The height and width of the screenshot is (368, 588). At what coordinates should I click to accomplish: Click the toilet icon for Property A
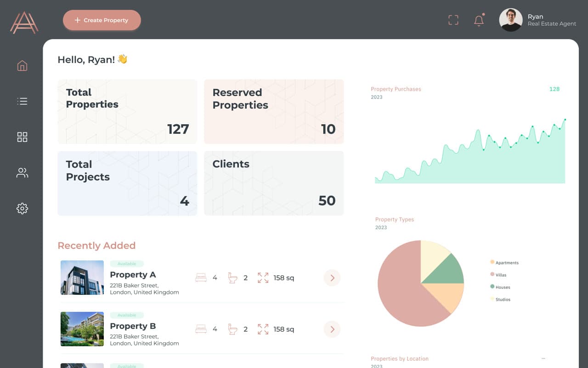233,278
